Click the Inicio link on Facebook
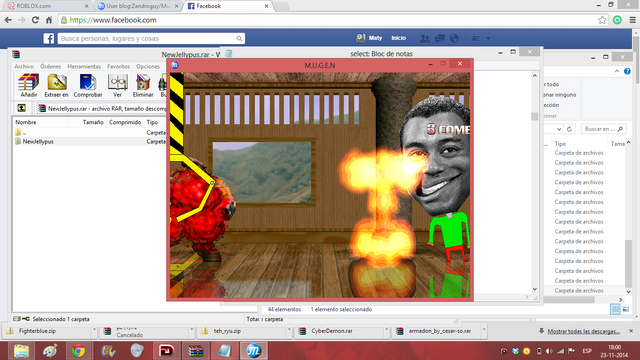The height and width of the screenshot is (360, 640). (x=399, y=38)
